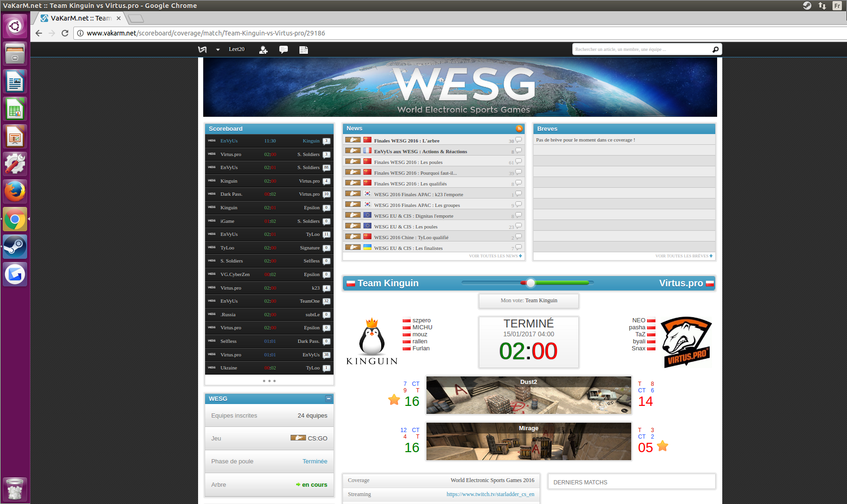Close the VaKarM.net tab
847x504 pixels.
click(x=119, y=18)
